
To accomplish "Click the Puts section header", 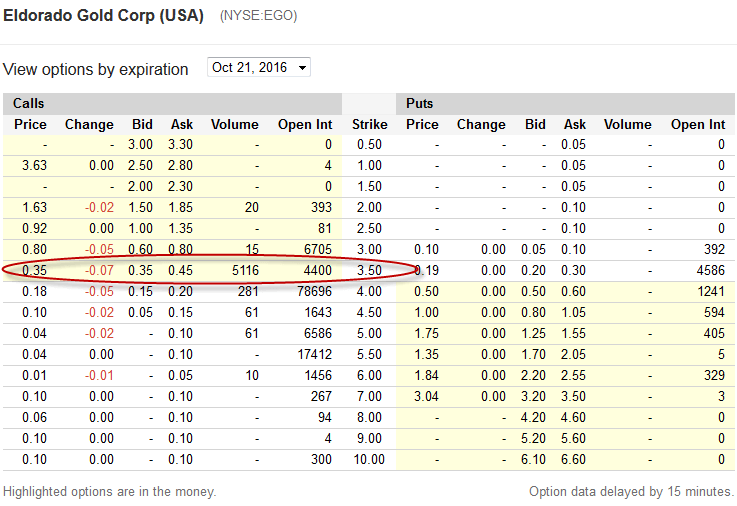I will click(419, 103).
